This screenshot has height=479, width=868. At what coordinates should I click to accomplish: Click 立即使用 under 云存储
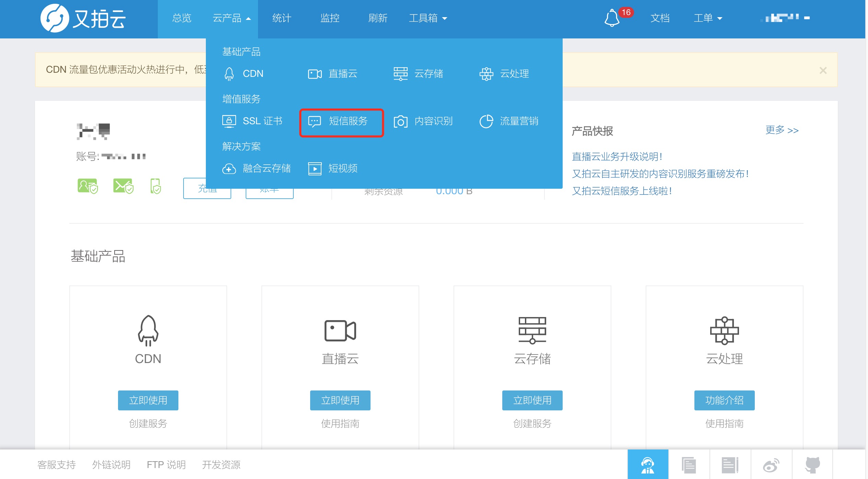pyautogui.click(x=532, y=400)
